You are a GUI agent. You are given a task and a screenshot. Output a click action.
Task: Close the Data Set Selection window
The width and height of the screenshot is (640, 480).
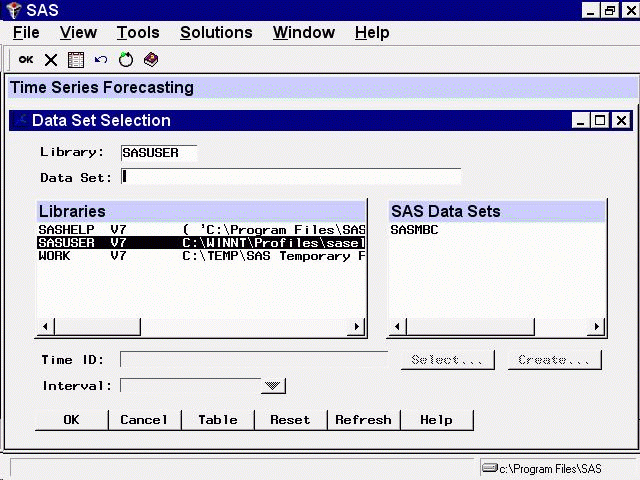tap(621, 120)
